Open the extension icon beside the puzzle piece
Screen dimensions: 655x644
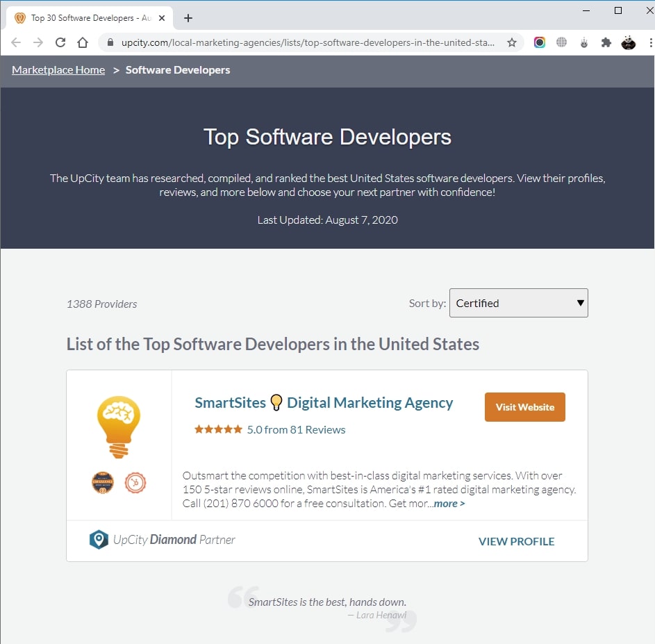point(584,42)
